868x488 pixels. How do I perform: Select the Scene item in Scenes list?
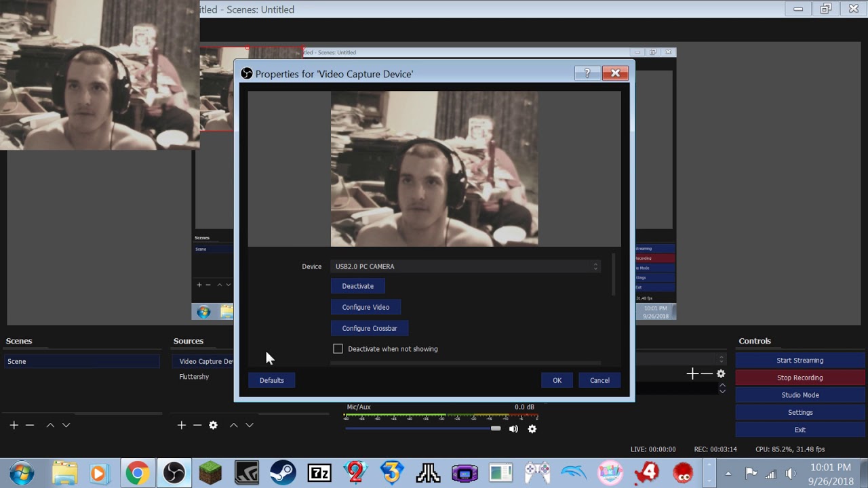tap(81, 361)
